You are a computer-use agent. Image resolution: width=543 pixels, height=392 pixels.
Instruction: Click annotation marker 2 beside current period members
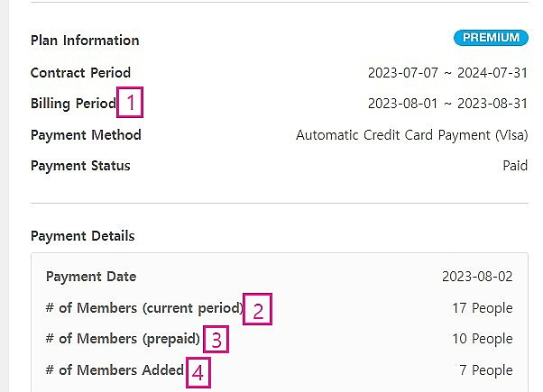coord(257,311)
